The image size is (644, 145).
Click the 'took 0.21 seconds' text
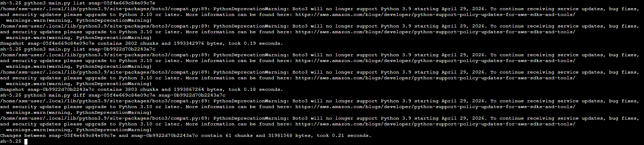pos(344,136)
